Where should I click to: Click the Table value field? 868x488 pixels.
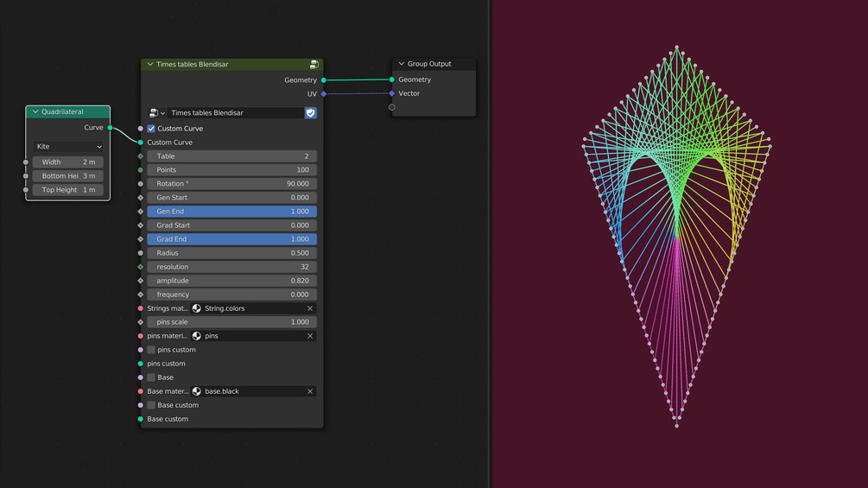click(232, 156)
